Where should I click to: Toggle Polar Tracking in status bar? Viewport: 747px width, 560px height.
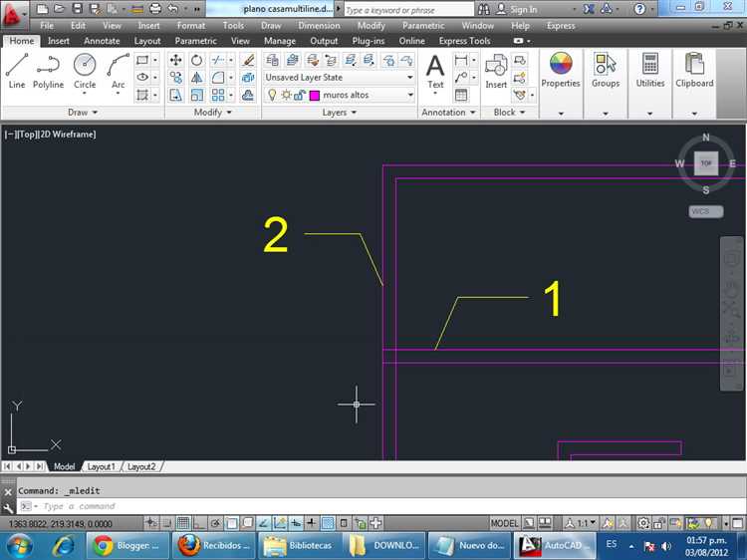coord(215,523)
